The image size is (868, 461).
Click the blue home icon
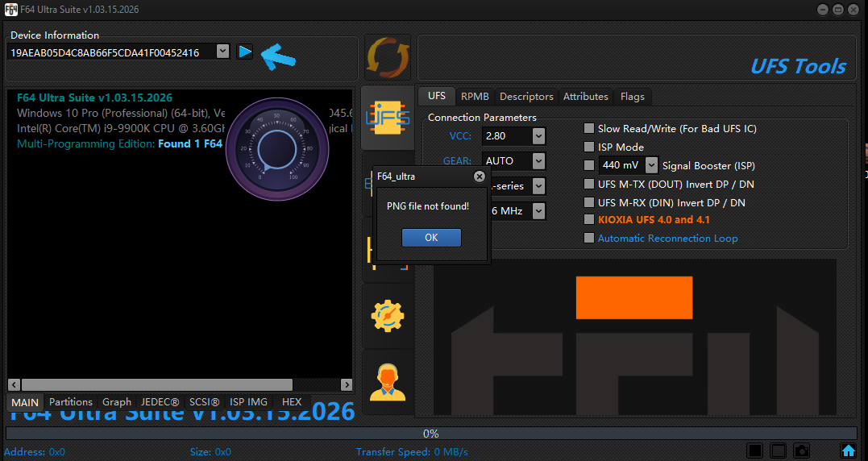pos(848,451)
